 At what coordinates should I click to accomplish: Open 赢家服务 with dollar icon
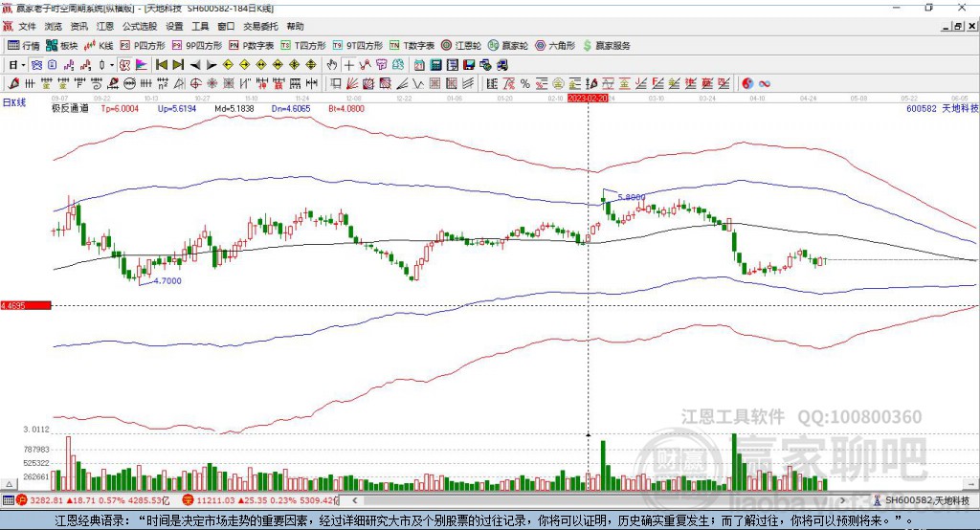pyautogui.click(x=606, y=46)
